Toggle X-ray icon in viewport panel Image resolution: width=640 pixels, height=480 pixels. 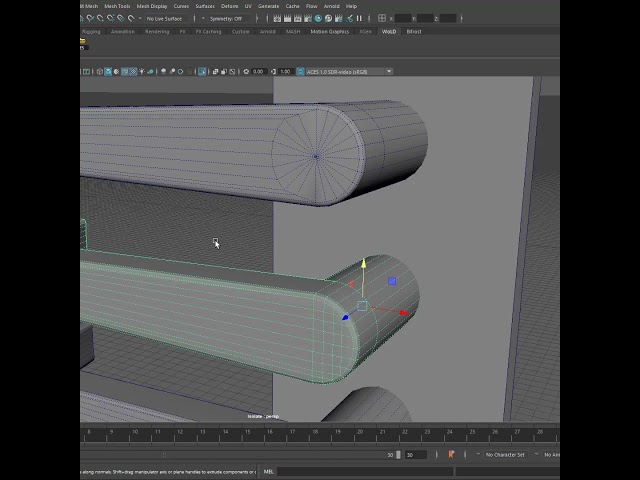point(216,72)
